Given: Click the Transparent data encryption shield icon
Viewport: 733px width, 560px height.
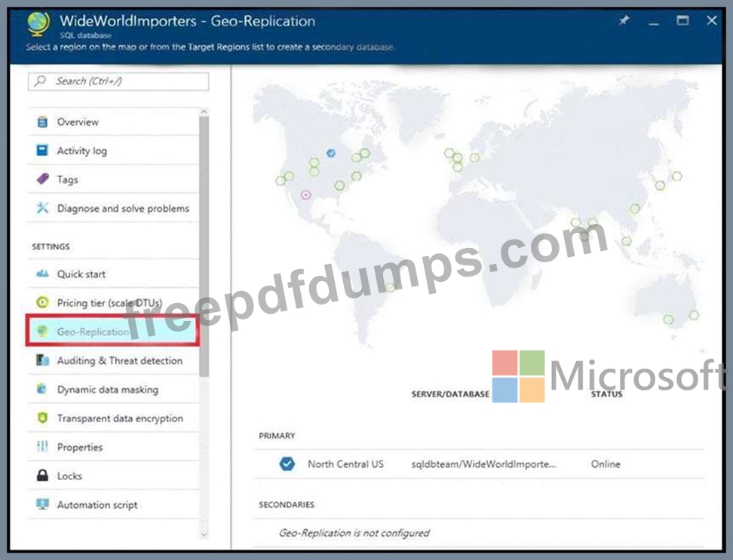Looking at the screenshot, I should pos(42,418).
